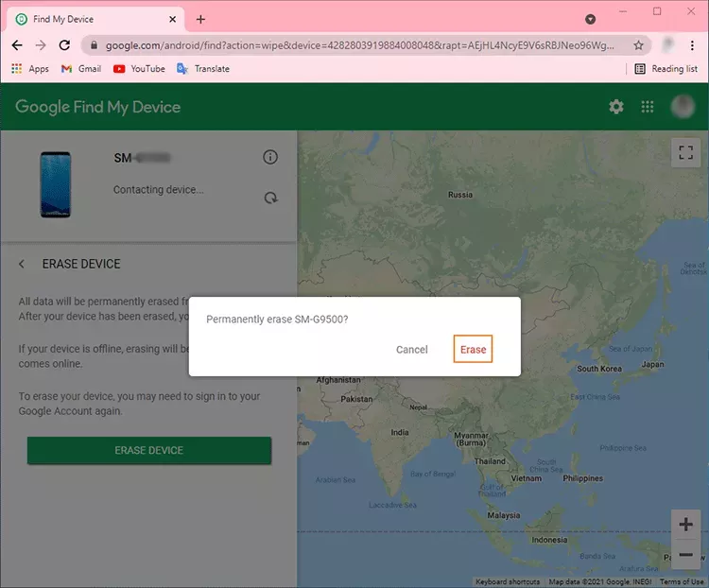Open Terms of Use link

pyautogui.click(x=681, y=581)
